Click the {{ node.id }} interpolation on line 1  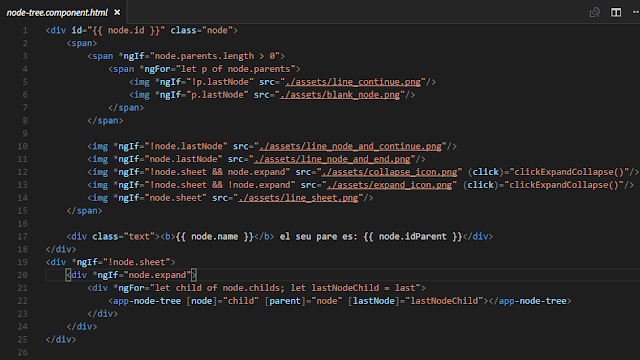pos(126,31)
